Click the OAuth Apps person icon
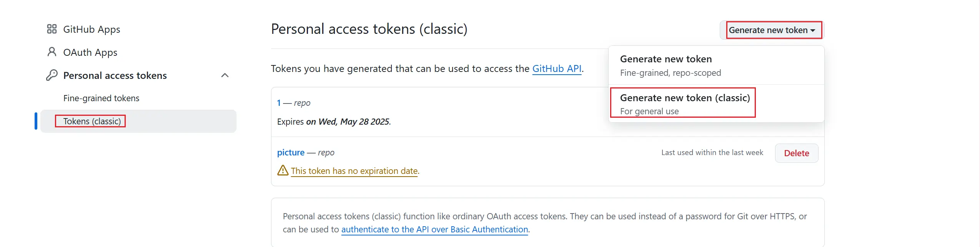Image resolution: width=980 pixels, height=247 pixels. [x=52, y=52]
